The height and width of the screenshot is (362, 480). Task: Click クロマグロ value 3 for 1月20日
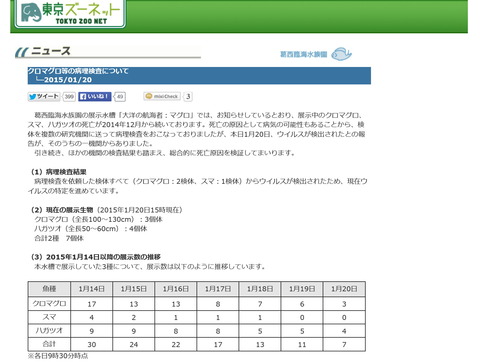(x=344, y=304)
